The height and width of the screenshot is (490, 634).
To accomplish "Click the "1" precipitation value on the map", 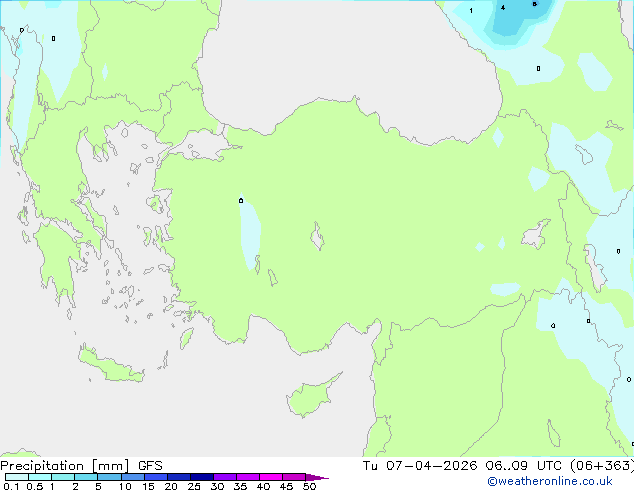I will coord(471,11).
